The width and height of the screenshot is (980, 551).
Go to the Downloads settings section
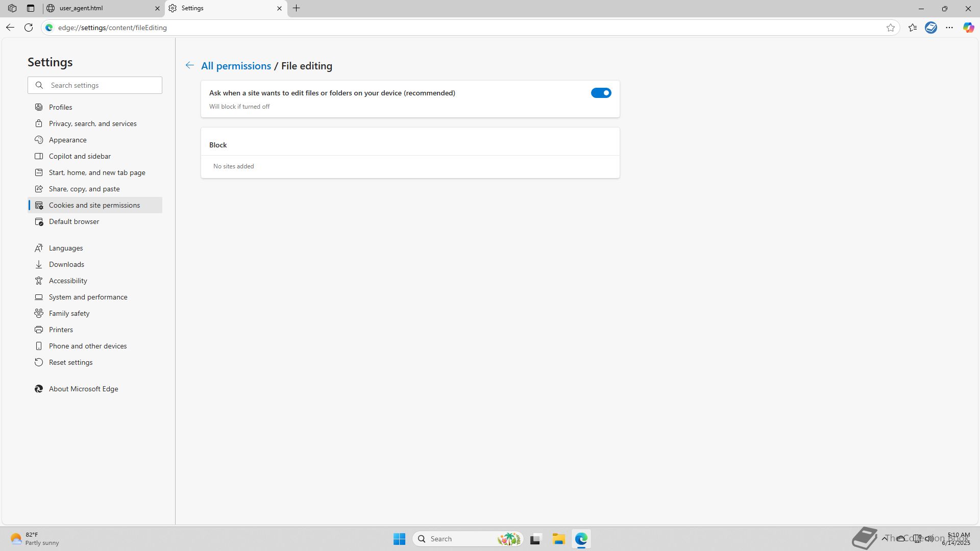coord(66,264)
